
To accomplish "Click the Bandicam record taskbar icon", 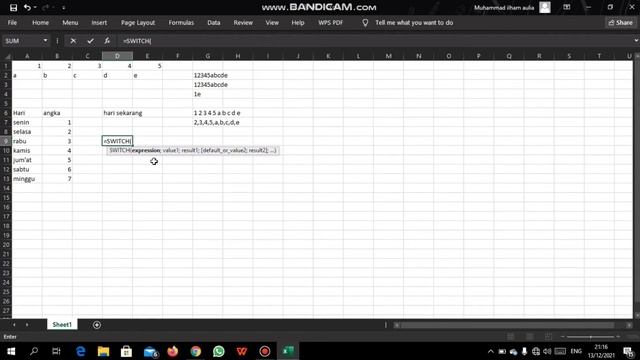I will pos(265,351).
